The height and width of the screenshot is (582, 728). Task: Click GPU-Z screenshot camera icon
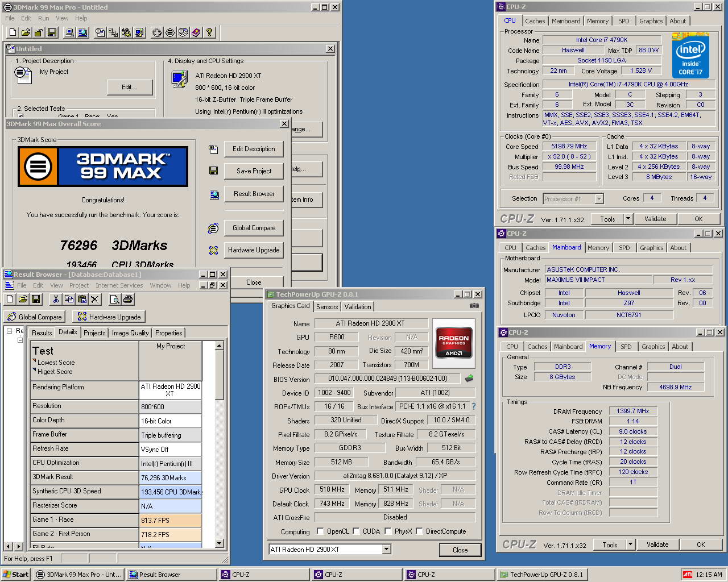474,306
